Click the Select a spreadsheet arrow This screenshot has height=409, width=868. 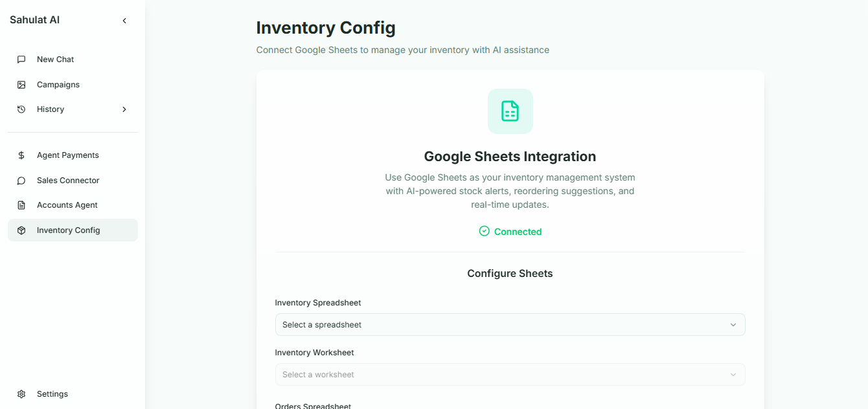[x=733, y=325]
